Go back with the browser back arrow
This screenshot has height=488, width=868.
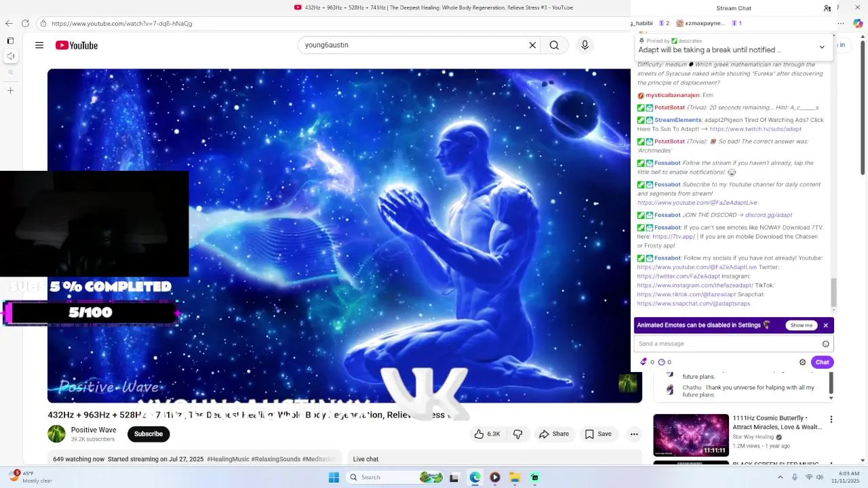pos(9,23)
